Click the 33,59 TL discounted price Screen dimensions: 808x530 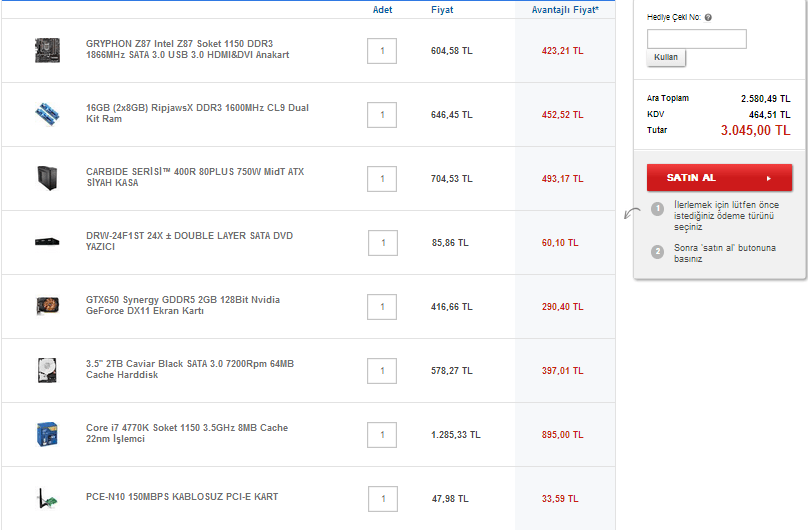560,499
